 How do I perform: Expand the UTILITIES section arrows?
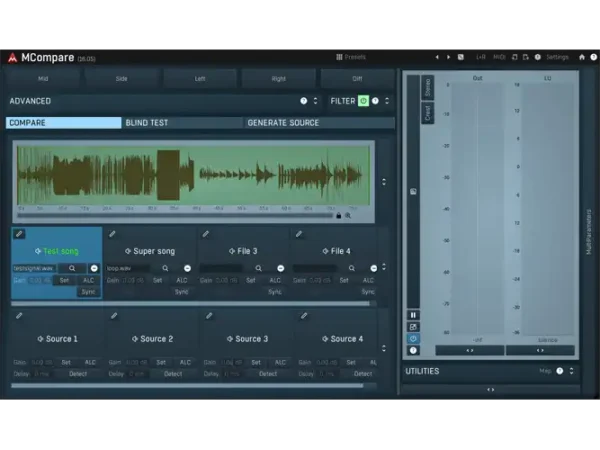(571, 371)
